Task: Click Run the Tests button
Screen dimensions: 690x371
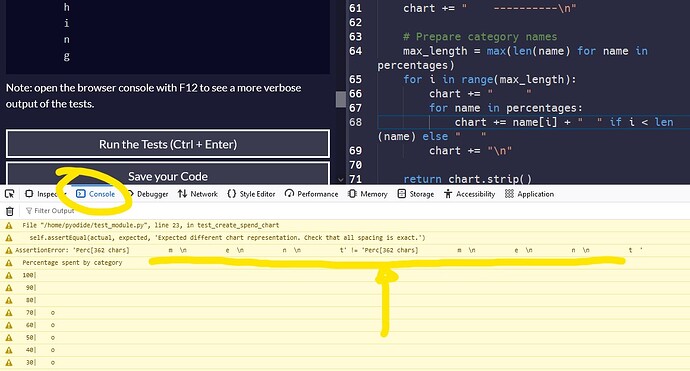Action: tap(168, 144)
